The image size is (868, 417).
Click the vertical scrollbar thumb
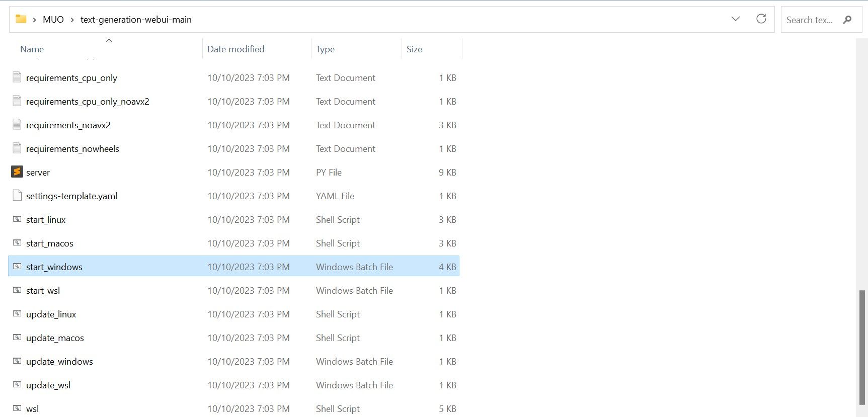click(862, 346)
